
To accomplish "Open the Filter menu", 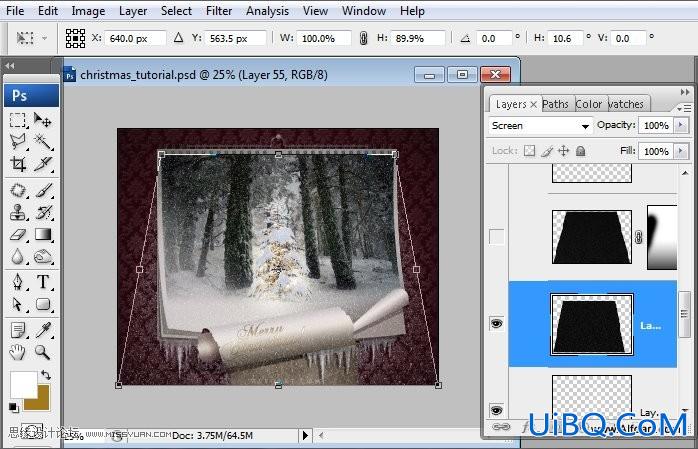I will pyautogui.click(x=219, y=11).
